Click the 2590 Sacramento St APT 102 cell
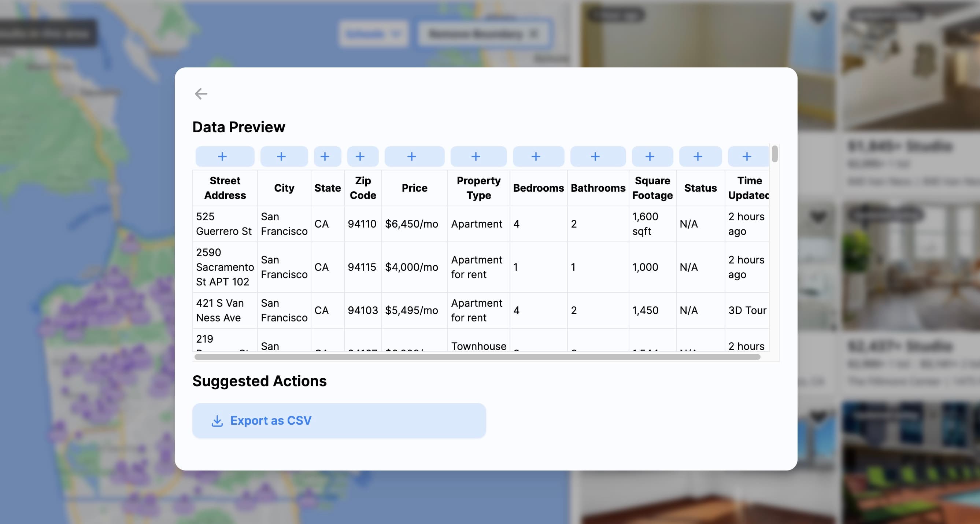 coord(225,267)
